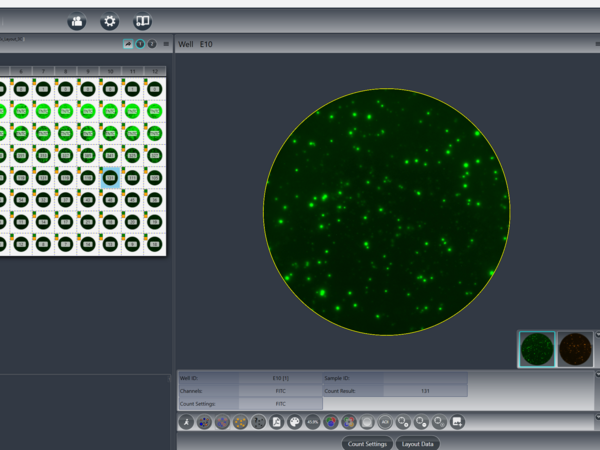Click the palette icon in bottom toolbar
Image resolution: width=600 pixels, height=450 pixels.
tap(293, 423)
